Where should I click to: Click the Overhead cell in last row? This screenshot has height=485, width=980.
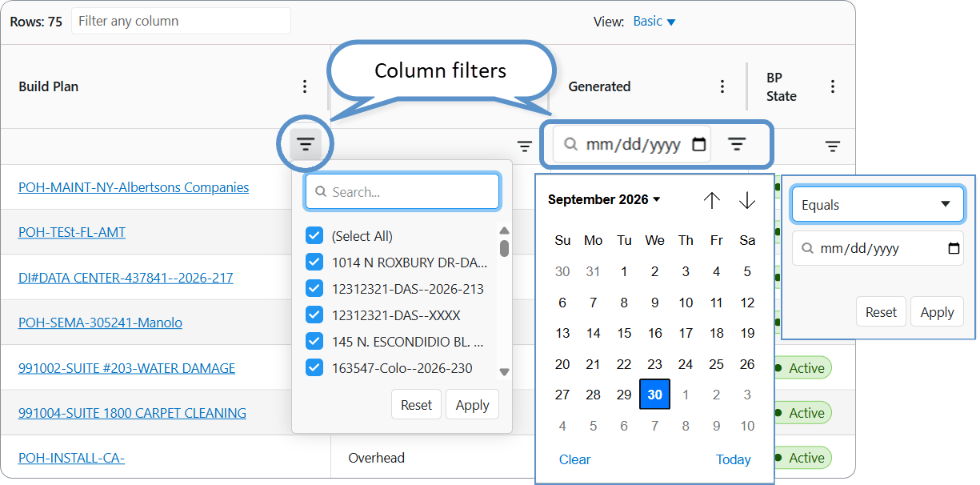[x=376, y=458]
